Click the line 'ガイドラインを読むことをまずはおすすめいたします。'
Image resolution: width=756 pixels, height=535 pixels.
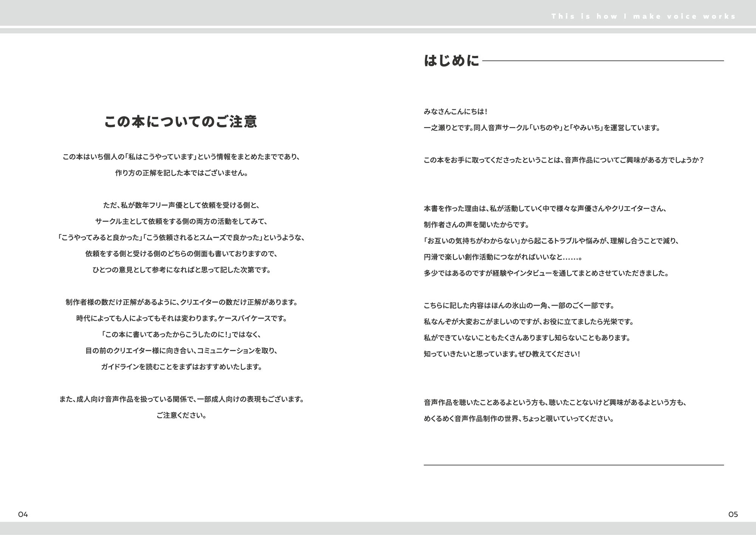(181, 366)
